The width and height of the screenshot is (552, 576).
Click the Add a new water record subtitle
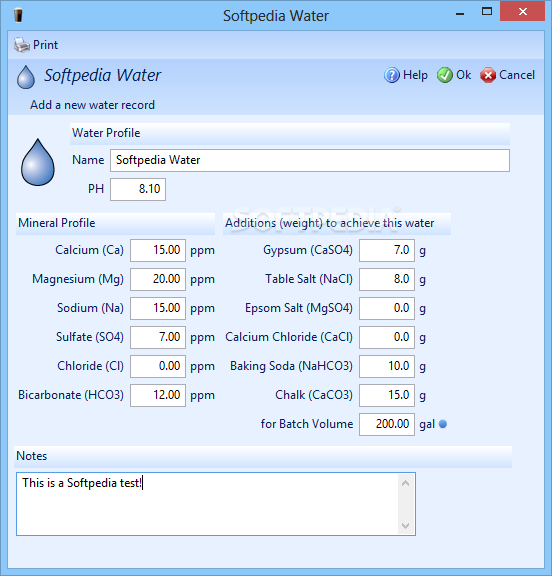[93, 105]
